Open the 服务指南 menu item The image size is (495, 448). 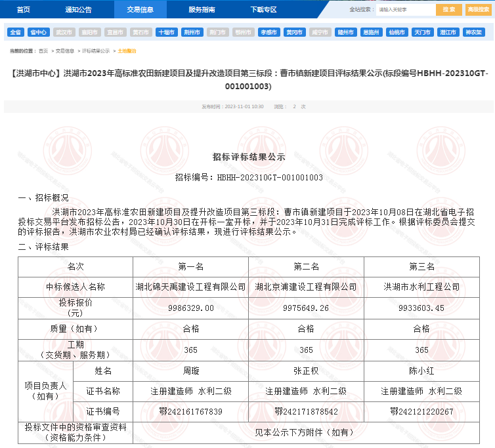pos(202,10)
